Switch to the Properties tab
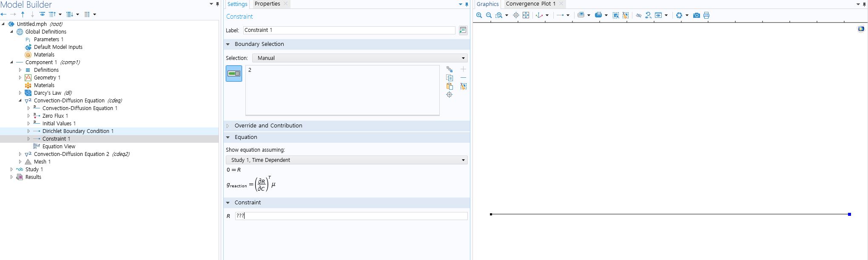 [x=267, y=4]
